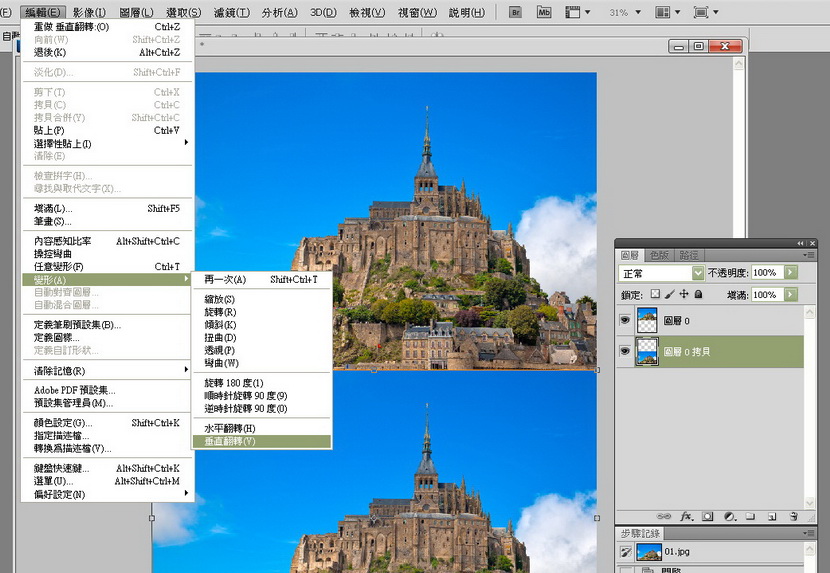Select 順時針旋轉 90 度(9) menu item
Screen dimensions: 830x573
point(261,395)
